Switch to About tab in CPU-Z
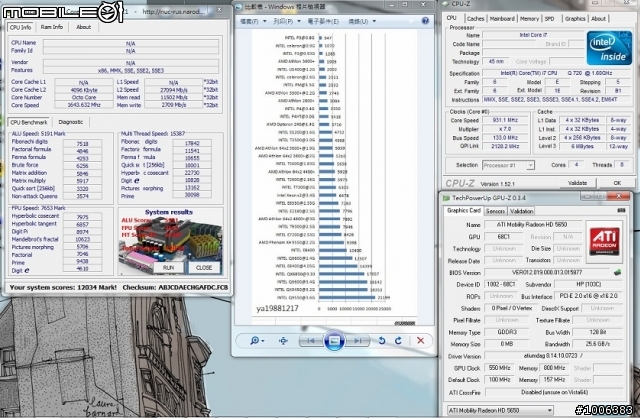Viewport: 640px width, 418px height. pyautogui.click(x=598, y=19)
